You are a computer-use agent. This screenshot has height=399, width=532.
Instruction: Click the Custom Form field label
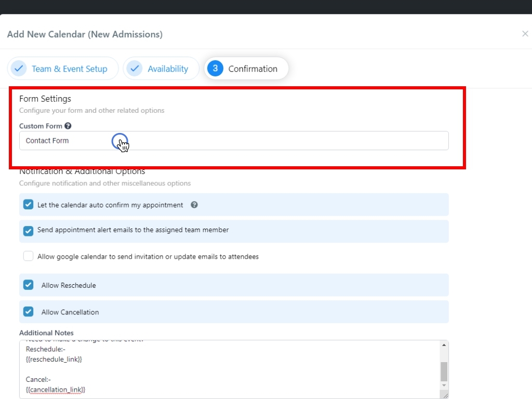[41, 126]
